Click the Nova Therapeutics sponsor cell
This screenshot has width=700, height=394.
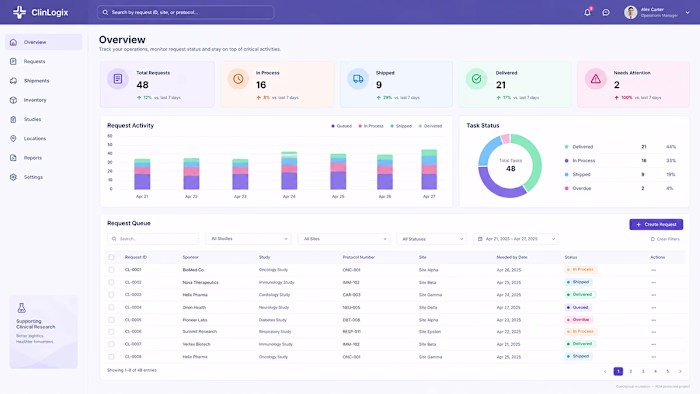tap(200, 282)
